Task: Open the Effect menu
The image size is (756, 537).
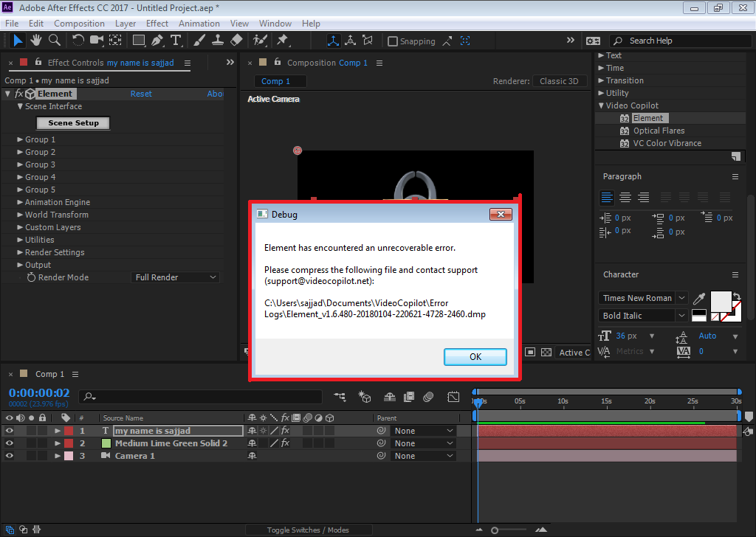Action: [x=157, y=23]
